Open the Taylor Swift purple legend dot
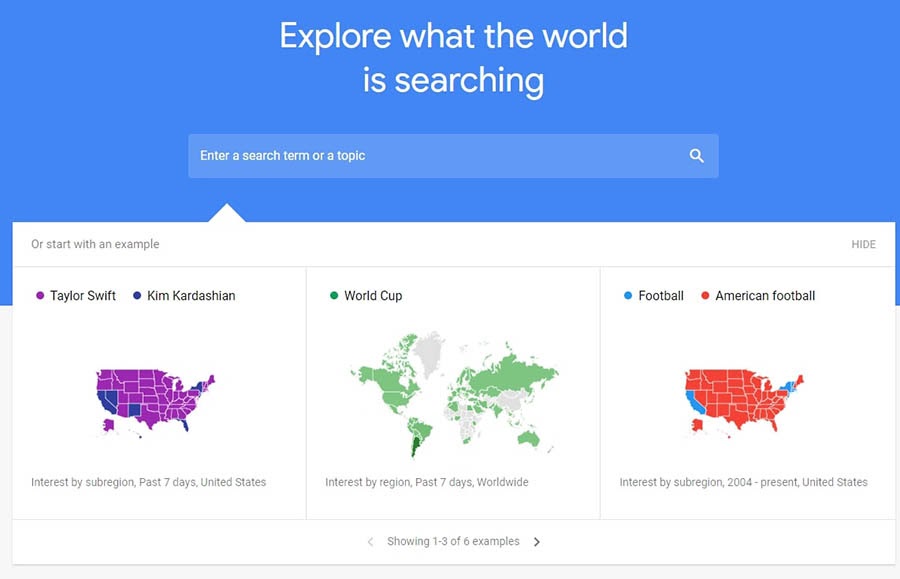The width and height of the screenshot is (900, 579). coord(40,296)
